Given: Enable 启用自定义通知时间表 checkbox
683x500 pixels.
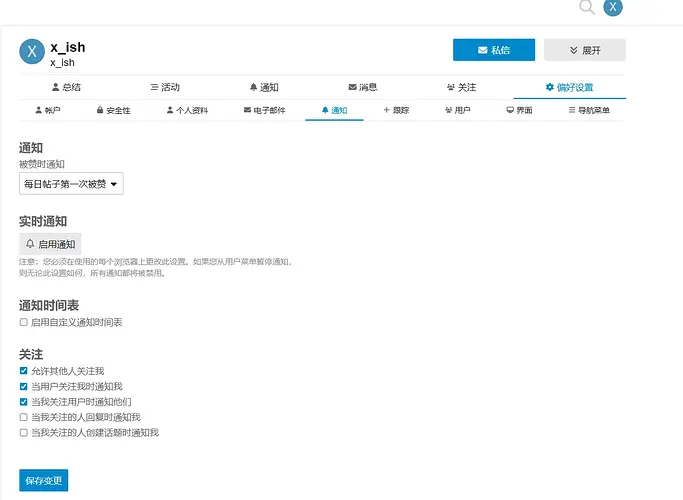Looking at the screenshot, I should (x=24, y=323).
